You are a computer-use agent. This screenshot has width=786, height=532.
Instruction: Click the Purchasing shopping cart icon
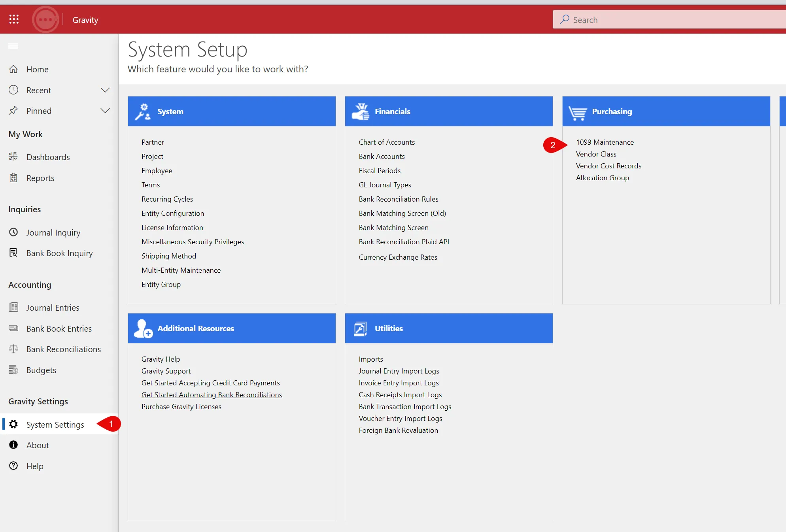click(x=578, y=112)
